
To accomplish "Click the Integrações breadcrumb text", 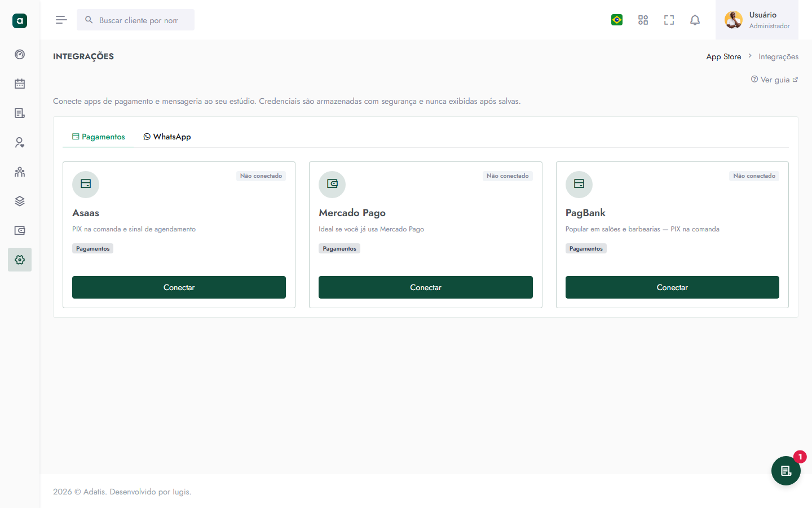I will point(778,56).
